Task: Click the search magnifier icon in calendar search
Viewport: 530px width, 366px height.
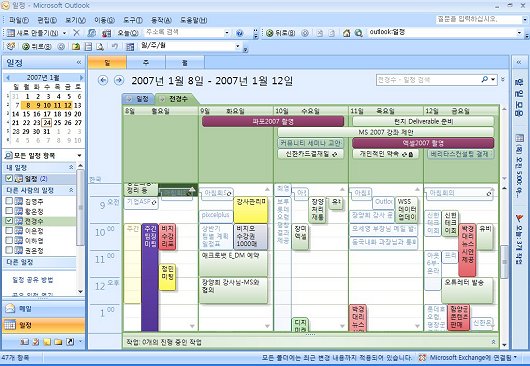Action: (x=485, y=80)
